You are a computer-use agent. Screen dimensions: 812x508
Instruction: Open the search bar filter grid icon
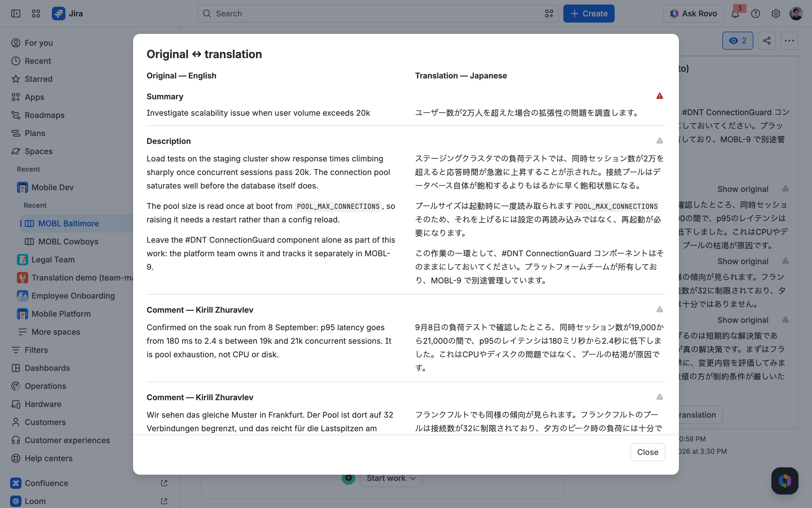[x=549, y=14]
